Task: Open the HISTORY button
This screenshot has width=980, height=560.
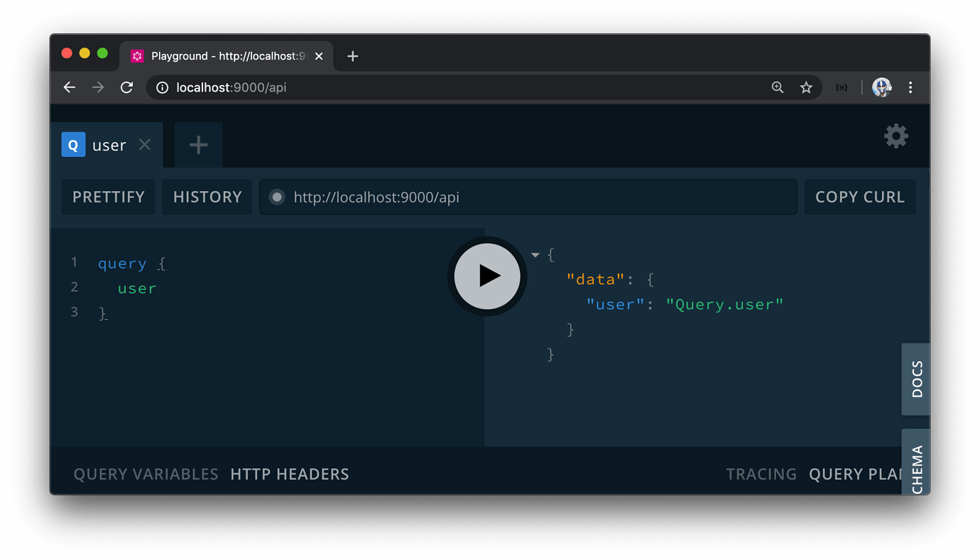Action: (207, 197)
